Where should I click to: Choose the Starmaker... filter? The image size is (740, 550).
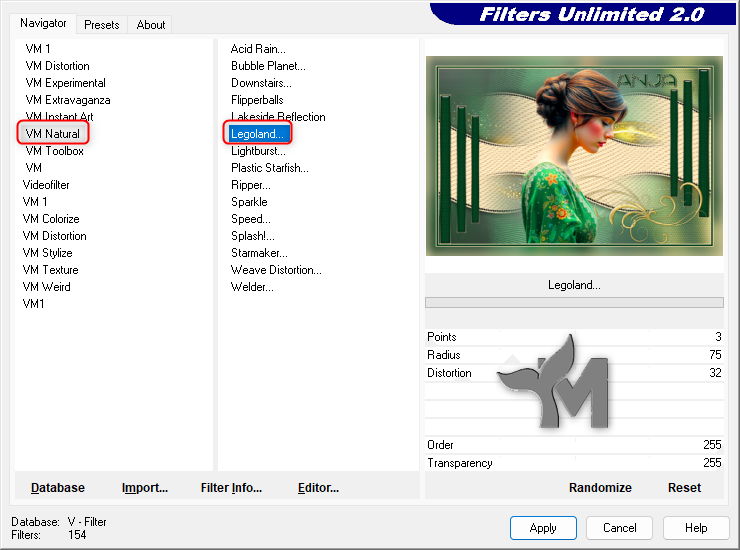tap(259, 253)
